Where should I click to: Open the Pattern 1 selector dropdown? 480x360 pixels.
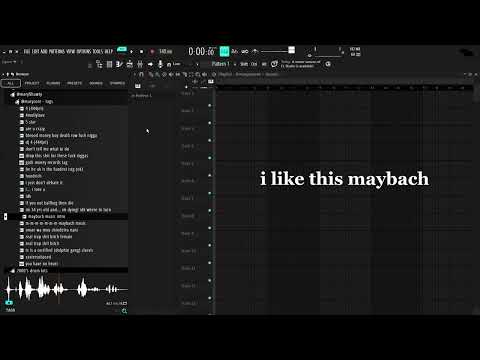pos(221,64)
